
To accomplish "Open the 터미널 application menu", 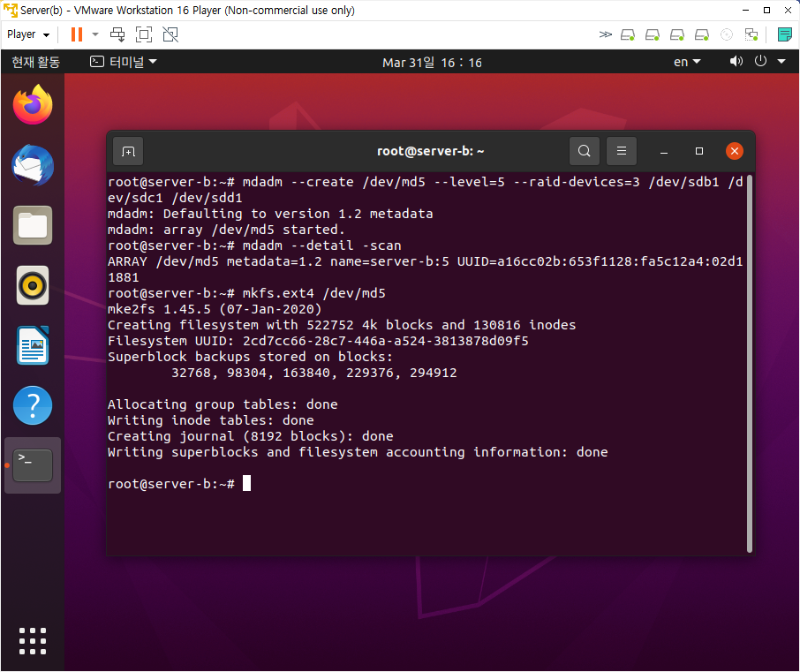I will pyautogui.click(x=123, y=62).
